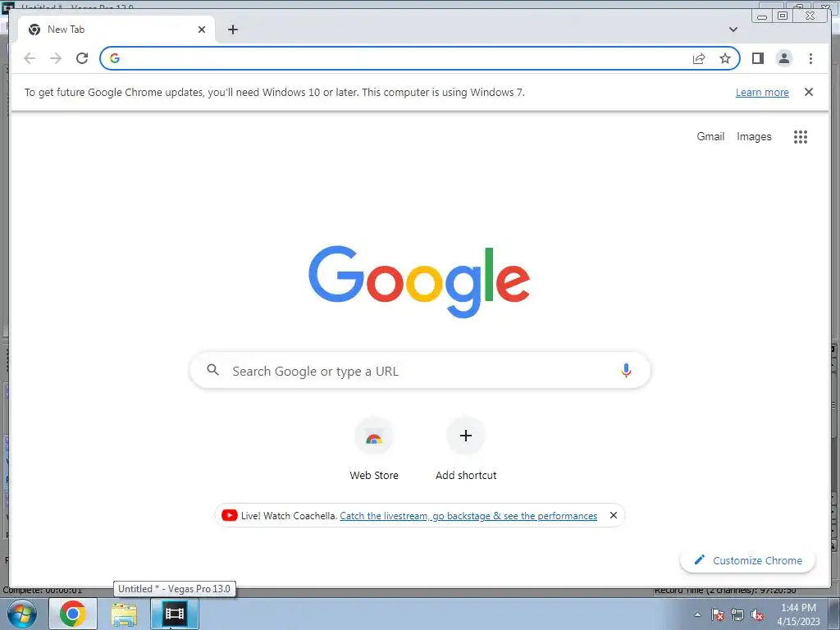The height and width of the screenshot is (630, 840).
Task: Click the magnifier icon in search box
Action: 212,370
